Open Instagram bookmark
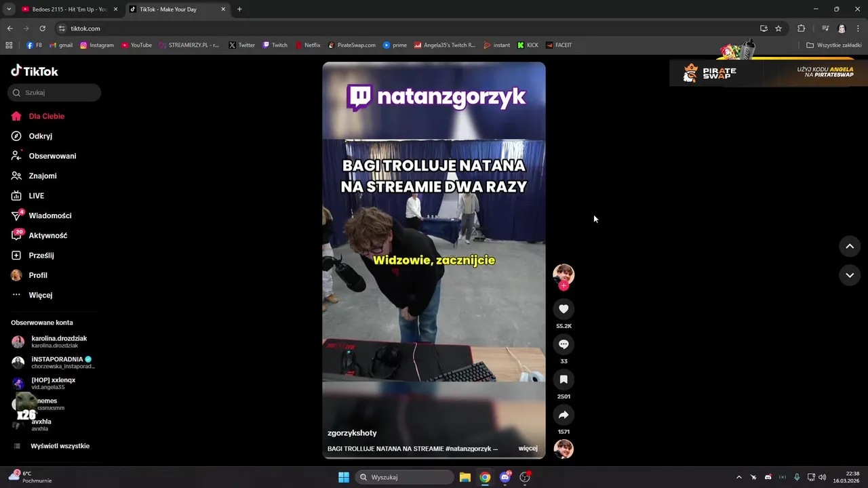The width and height of the screenshot is (868, 488). point(97,45)
